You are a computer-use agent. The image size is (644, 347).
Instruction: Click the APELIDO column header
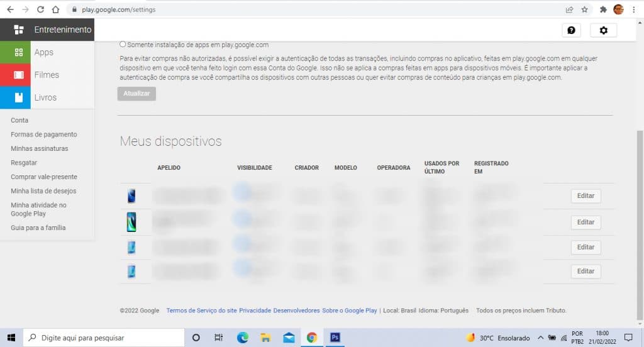coord(169,168)
